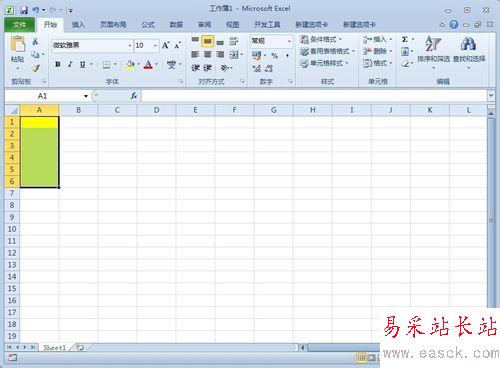The height and width of the screenshot is (368, 500).
Task: Click the insert function fx button
Action: pyautogui.click(x=134, y=96)
